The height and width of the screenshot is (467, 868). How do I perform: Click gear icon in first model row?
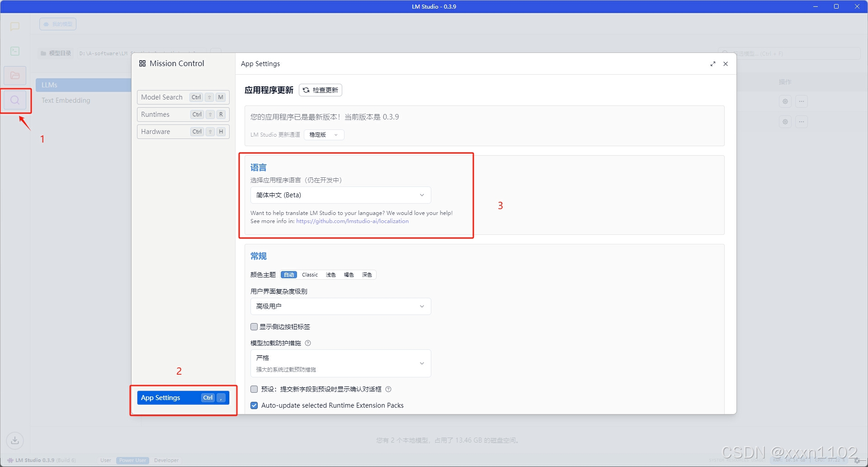click(785, 101)
